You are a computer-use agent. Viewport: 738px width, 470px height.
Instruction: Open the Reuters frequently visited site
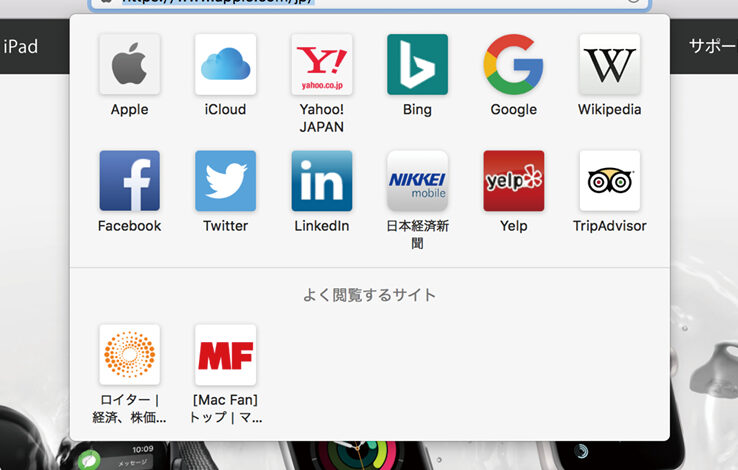point(129,355)
